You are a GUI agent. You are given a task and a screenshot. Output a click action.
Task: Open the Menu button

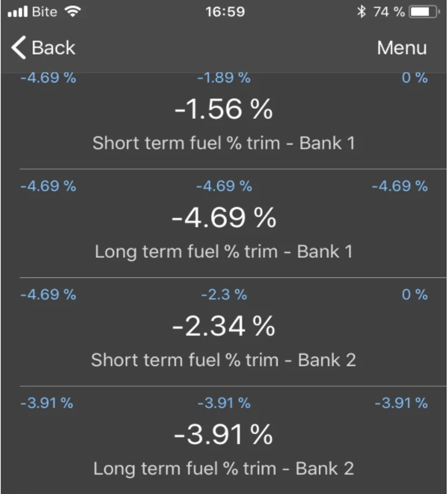[402, 48]
